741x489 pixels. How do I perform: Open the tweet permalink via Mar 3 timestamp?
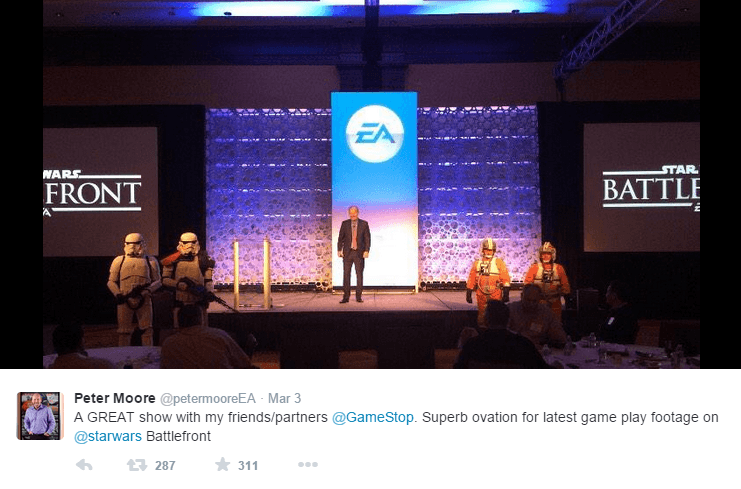[284, 398]
